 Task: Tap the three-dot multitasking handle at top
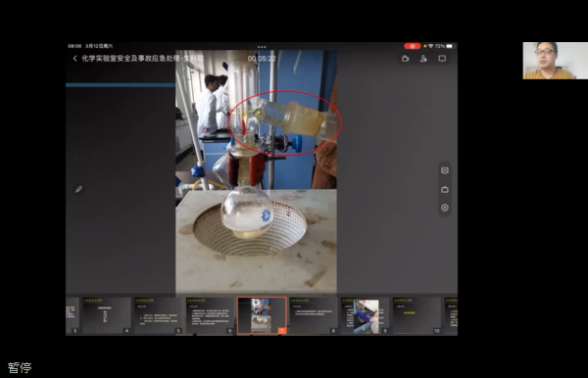tap(262, 47)
